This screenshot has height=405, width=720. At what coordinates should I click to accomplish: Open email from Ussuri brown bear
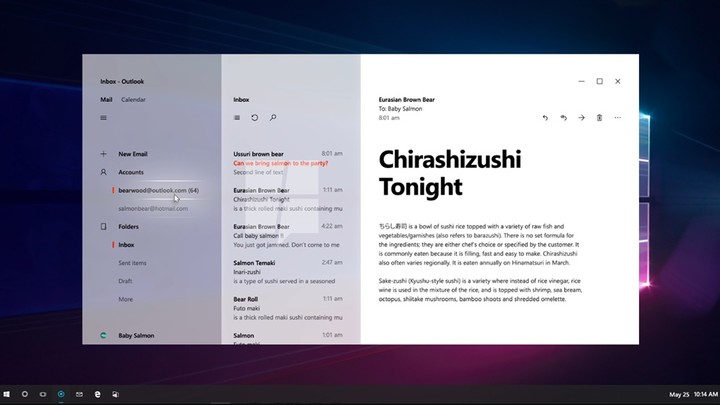(x=288, y=163)
